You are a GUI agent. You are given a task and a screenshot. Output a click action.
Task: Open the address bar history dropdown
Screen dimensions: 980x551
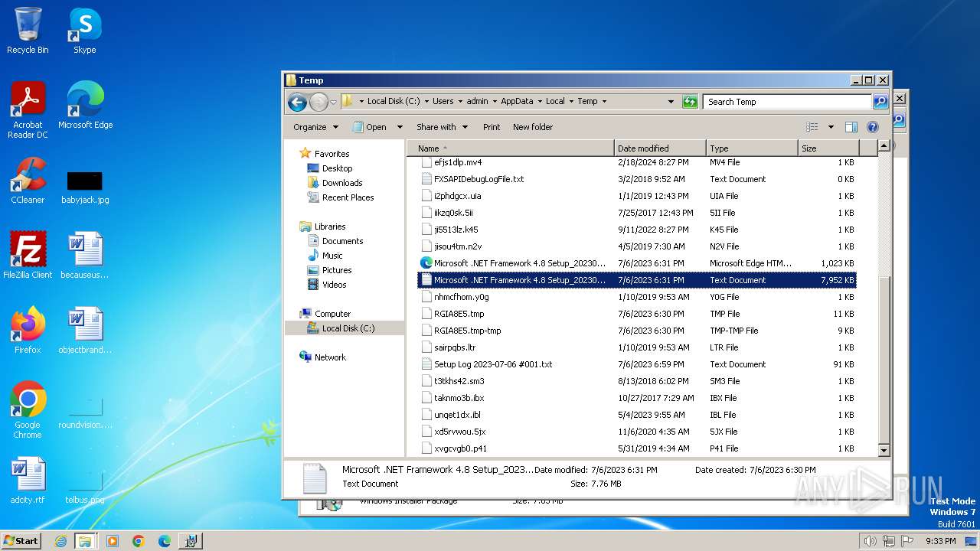[671, 101]
